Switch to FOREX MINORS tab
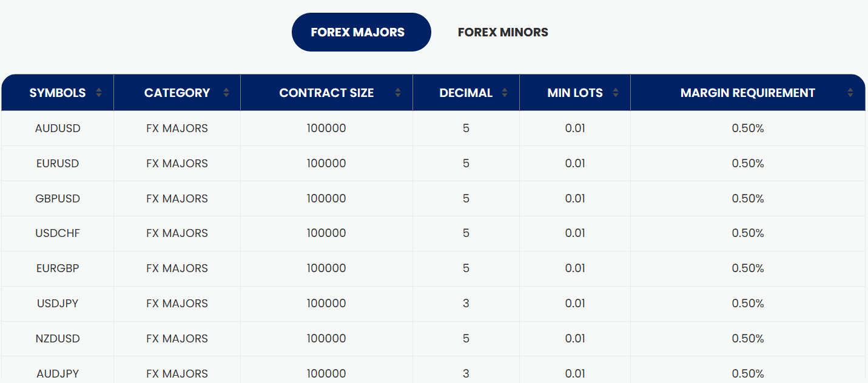868x383 pixels. click(503, 32)
